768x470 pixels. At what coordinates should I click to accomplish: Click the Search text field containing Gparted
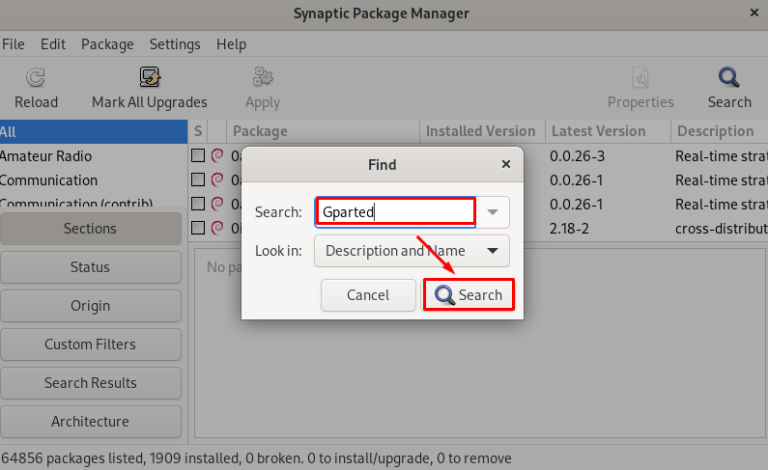coord(394,212)
